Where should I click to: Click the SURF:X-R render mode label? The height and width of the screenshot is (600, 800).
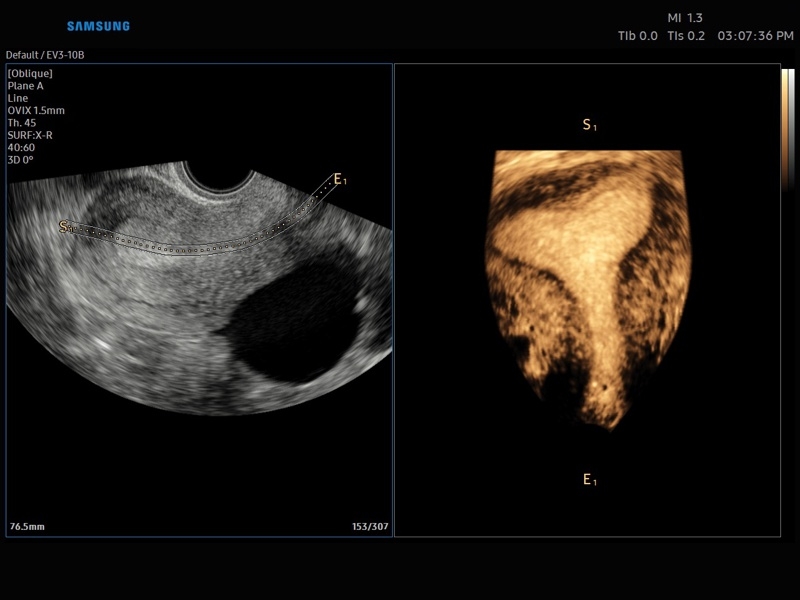(x=30, y=135)
